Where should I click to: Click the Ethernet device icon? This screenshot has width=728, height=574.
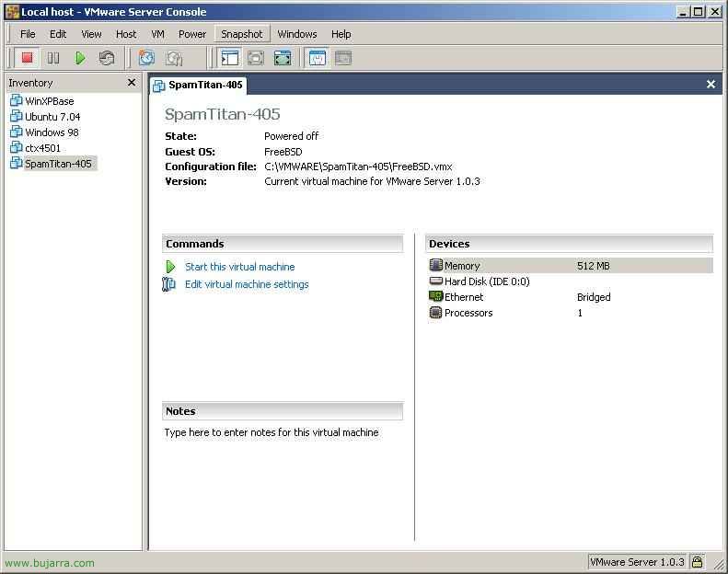pos(436,296)
